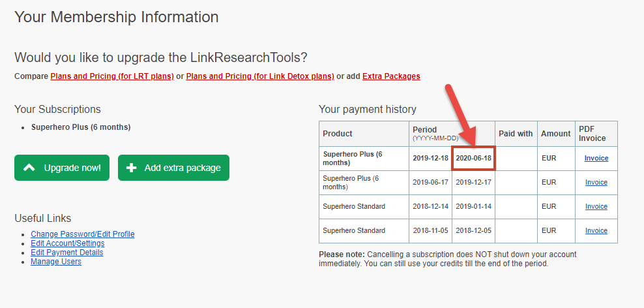Click the Upgrade now! button

click(x=62, y=167)
